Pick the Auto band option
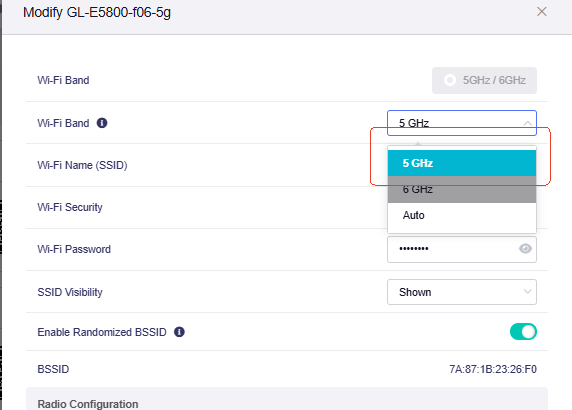Screen dimensions: 572x410 (x=462, y=215)
